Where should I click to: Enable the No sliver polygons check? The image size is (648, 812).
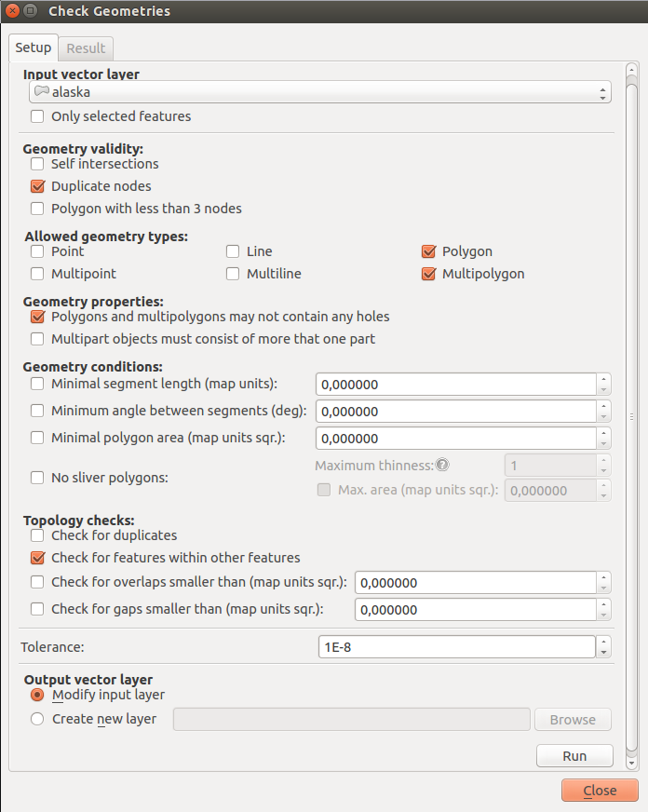point(37,478)
